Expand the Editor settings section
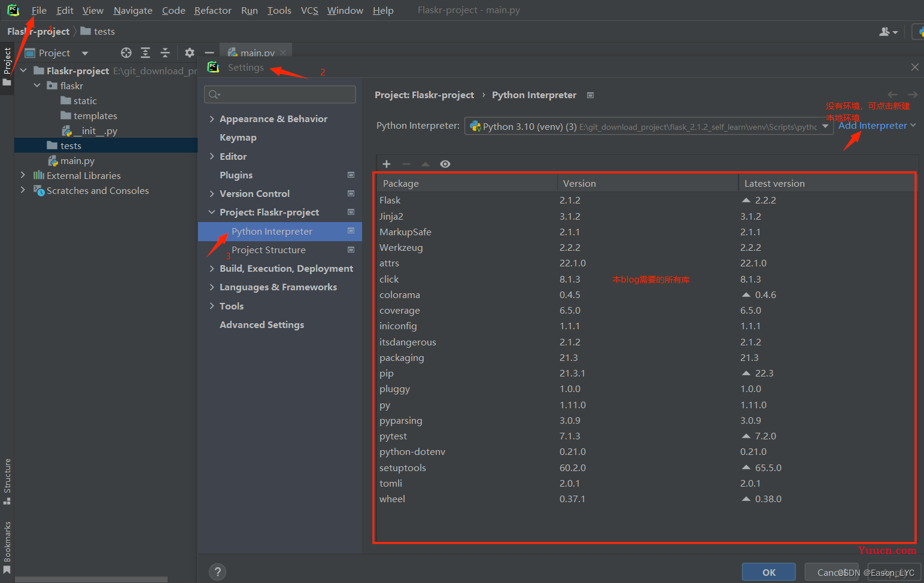 point(212,156)
